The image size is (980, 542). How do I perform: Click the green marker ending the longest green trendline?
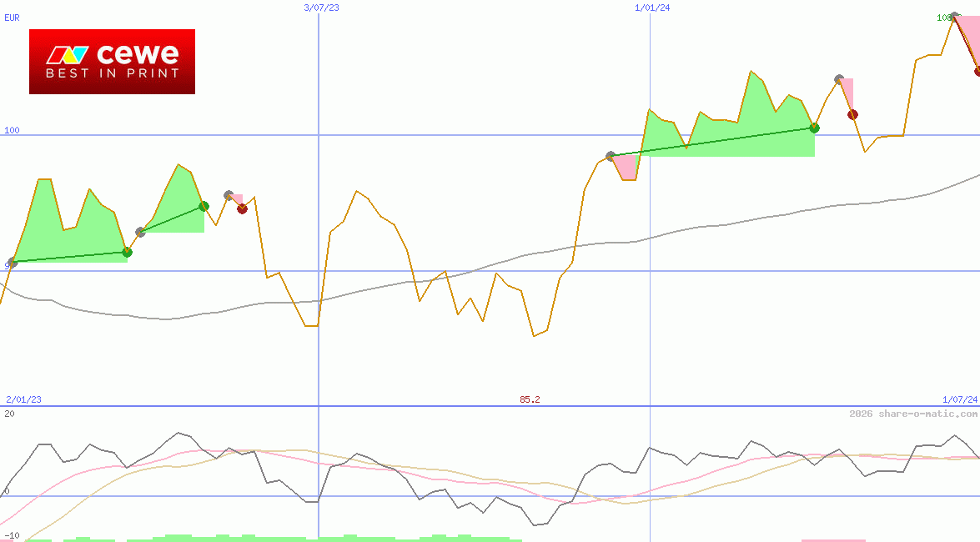[x=815, y=128]
